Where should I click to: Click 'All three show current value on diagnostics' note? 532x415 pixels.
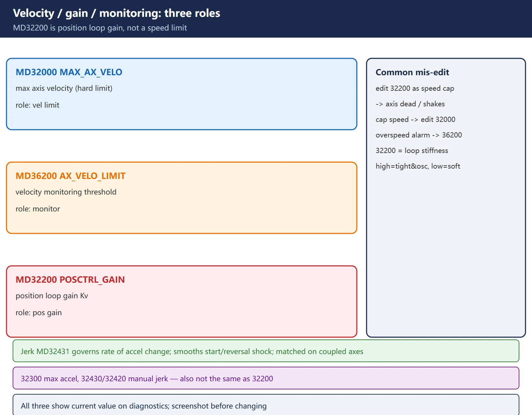266,405
